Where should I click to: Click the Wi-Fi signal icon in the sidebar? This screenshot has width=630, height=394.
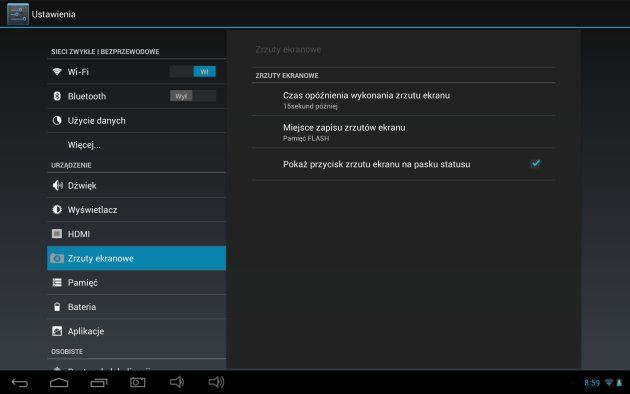coord(57,71)
